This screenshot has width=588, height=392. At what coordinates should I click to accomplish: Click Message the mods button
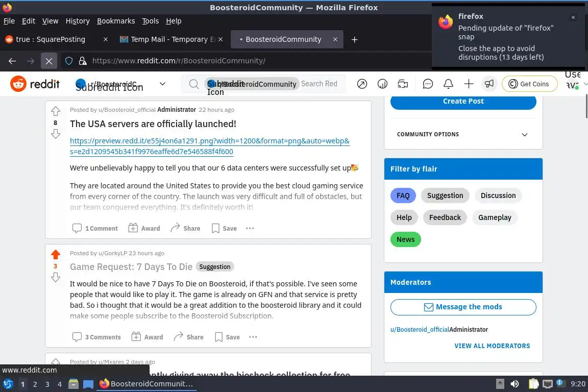[463, 307]
